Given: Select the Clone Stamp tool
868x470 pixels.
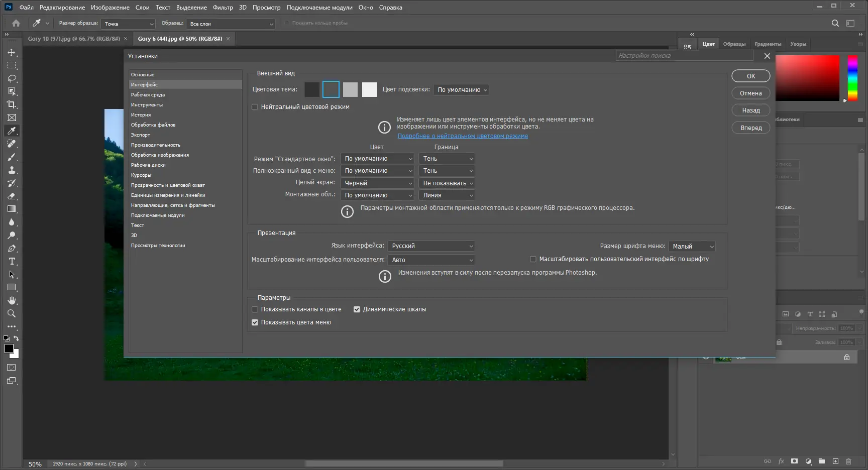Looking at the screenshot, I should (x=12, y=170).
